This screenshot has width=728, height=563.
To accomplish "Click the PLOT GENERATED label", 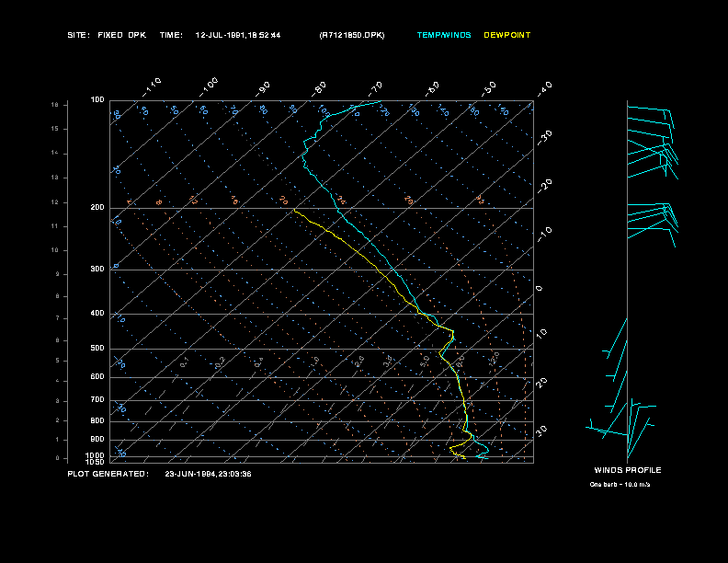I will pos(108,474).
